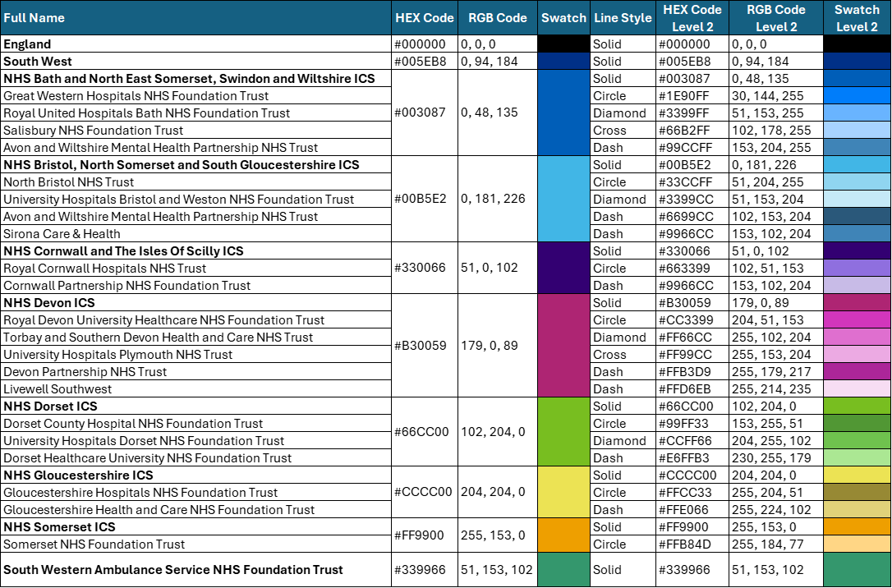The height and width of the screenshot is (588, 892).
Task: Click Sirona Care & Health cell
Action: tap(195, 234)
